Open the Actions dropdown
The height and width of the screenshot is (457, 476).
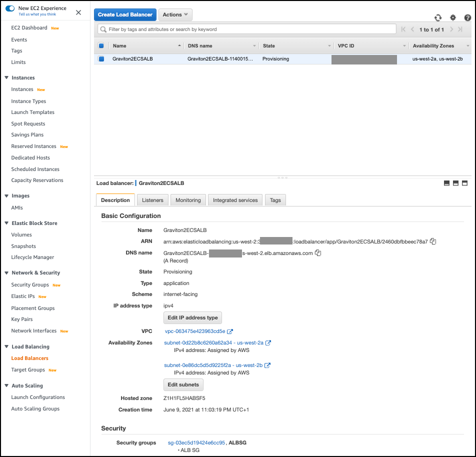(175, 14)
